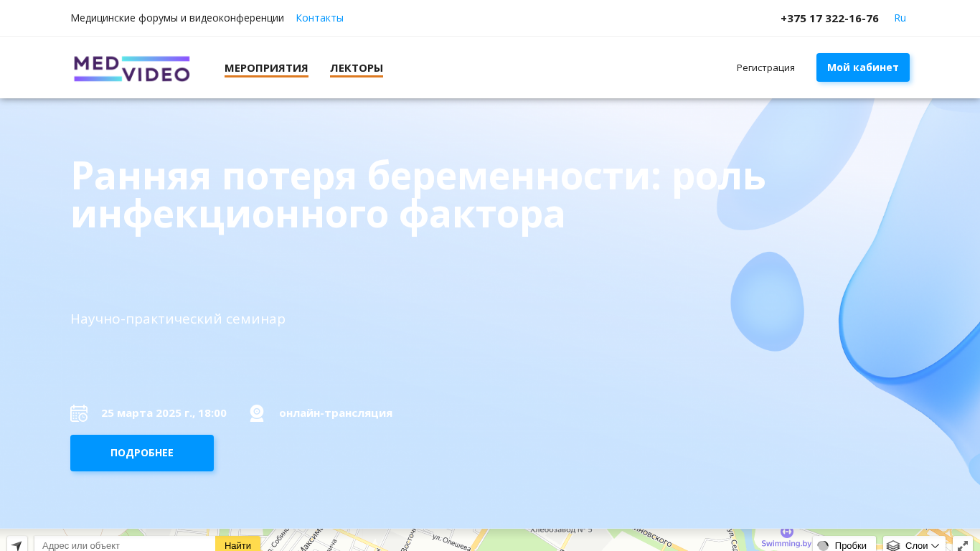Click the date text '25 марта 2025 г., 18:00'

pos(164,413)
